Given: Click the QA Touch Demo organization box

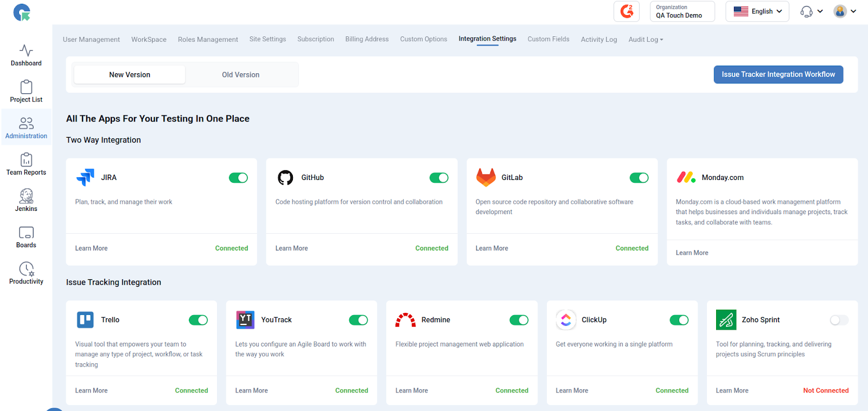Looking at the screenshot, I should click(682, 11).
